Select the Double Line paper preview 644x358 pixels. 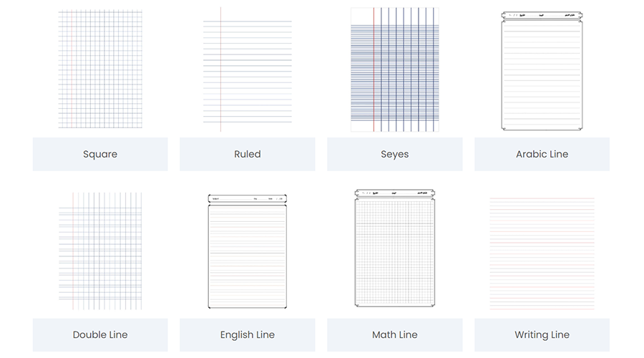pos(100,251)
